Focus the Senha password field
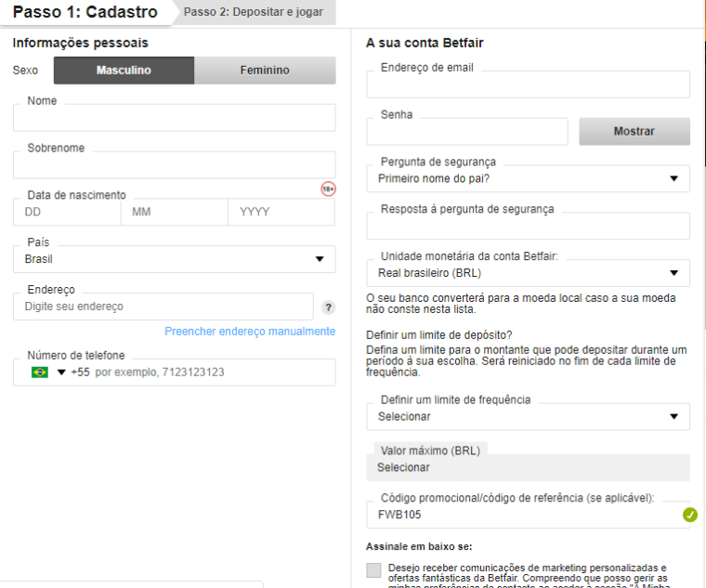This screenshot has width=706, height=588. 467,132
